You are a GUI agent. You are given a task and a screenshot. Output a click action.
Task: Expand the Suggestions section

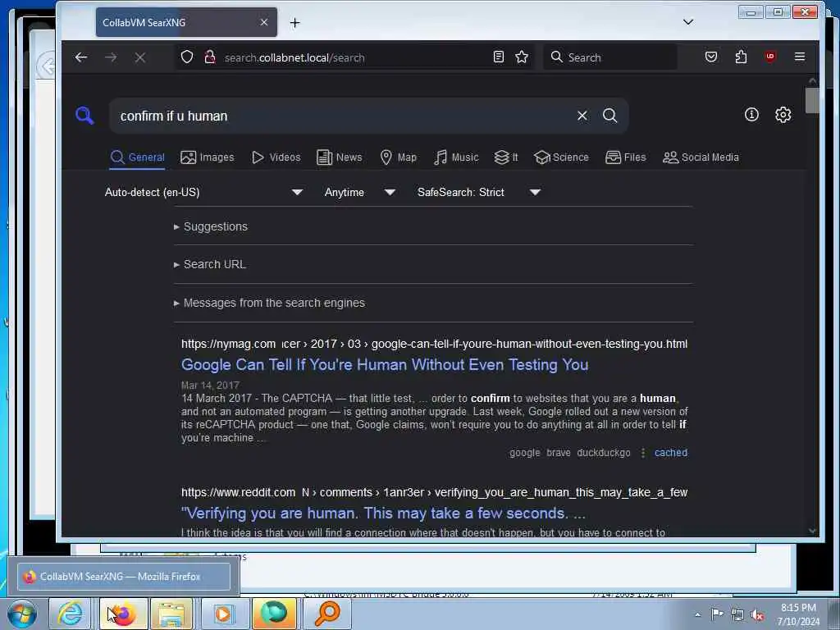point(211,226)
